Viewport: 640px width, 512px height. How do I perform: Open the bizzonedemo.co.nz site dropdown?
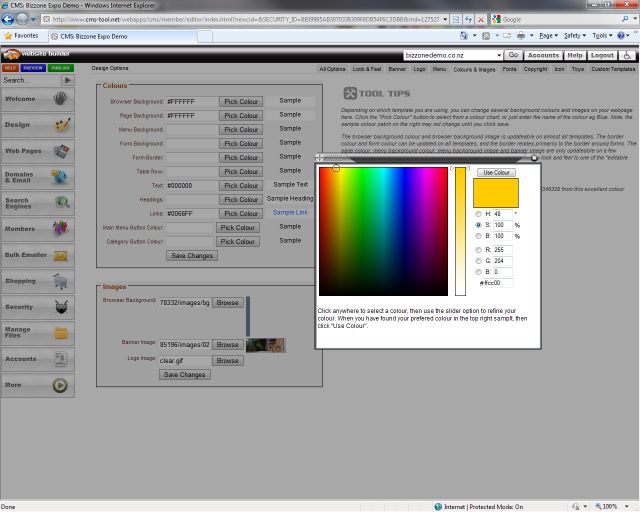coord(452,55)
